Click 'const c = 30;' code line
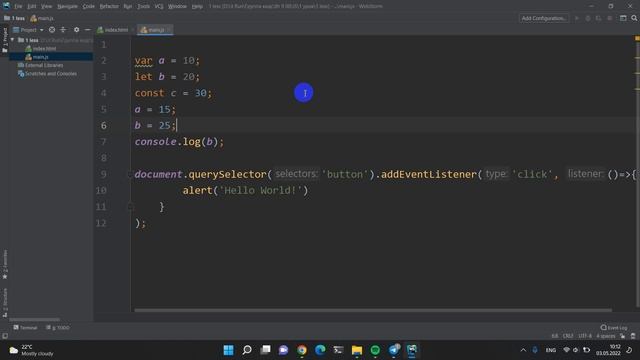Screen dimensions: 640x360 [173, 93]
